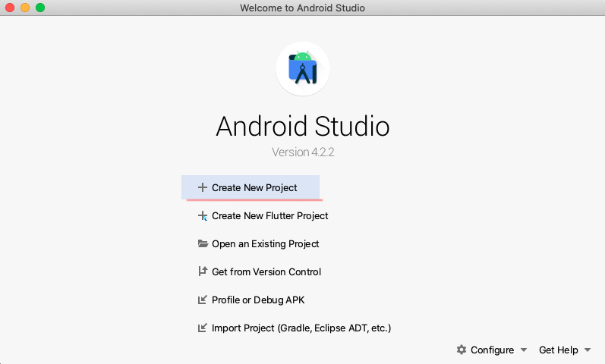Close the window with the red button
Screen dimensions: 605x364
[x=10, y=8]
